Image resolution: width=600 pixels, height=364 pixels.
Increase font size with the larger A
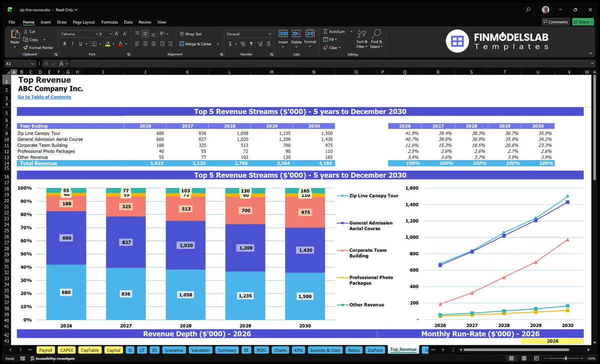click(x=117, y=34)
